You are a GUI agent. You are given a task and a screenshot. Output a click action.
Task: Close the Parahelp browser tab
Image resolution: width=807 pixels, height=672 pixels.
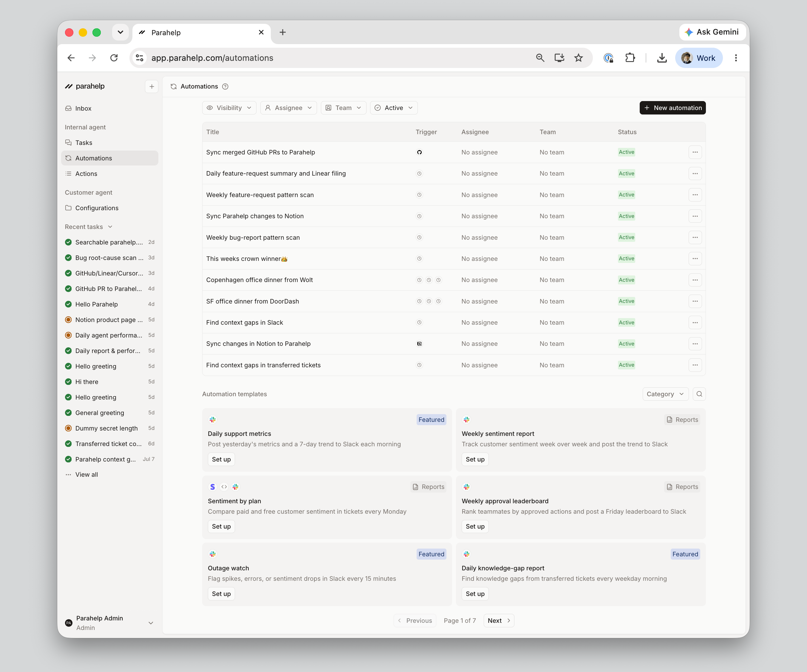tap(261, 32)
